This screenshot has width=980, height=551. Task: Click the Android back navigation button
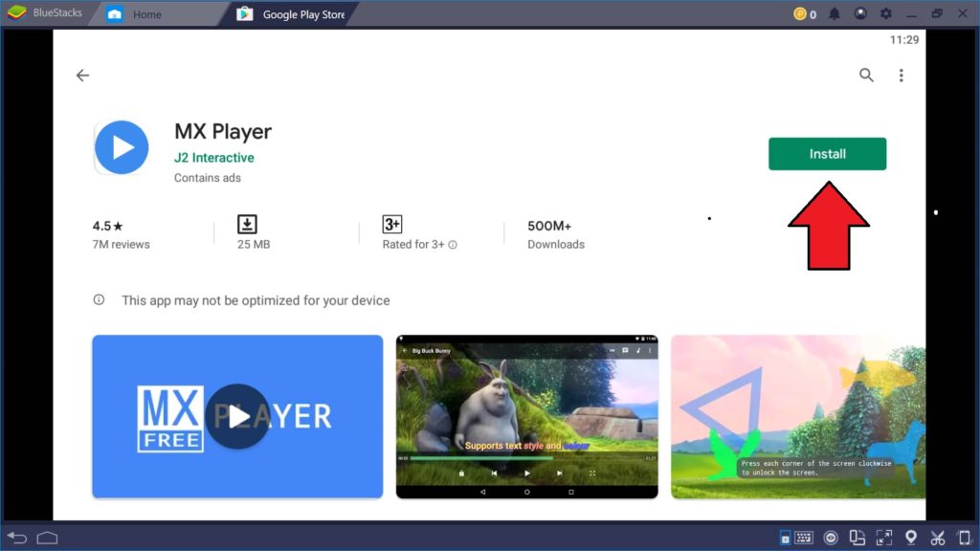coord(17,538)
